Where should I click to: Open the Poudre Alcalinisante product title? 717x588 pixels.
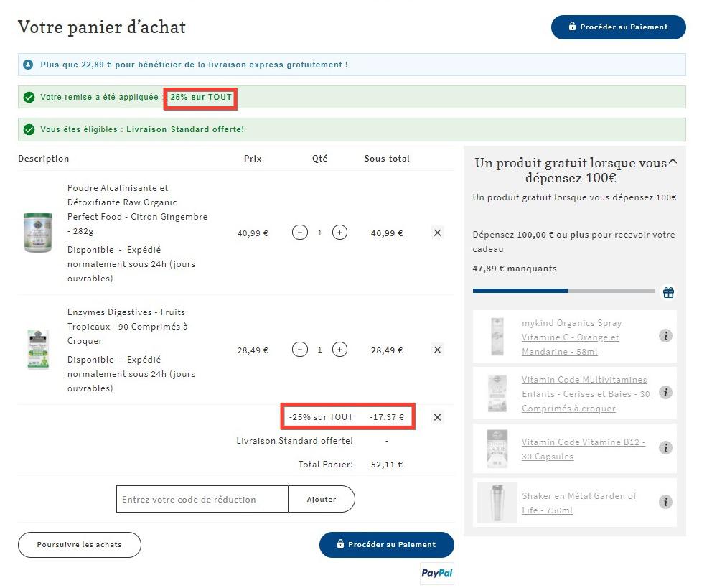[137, 210]
